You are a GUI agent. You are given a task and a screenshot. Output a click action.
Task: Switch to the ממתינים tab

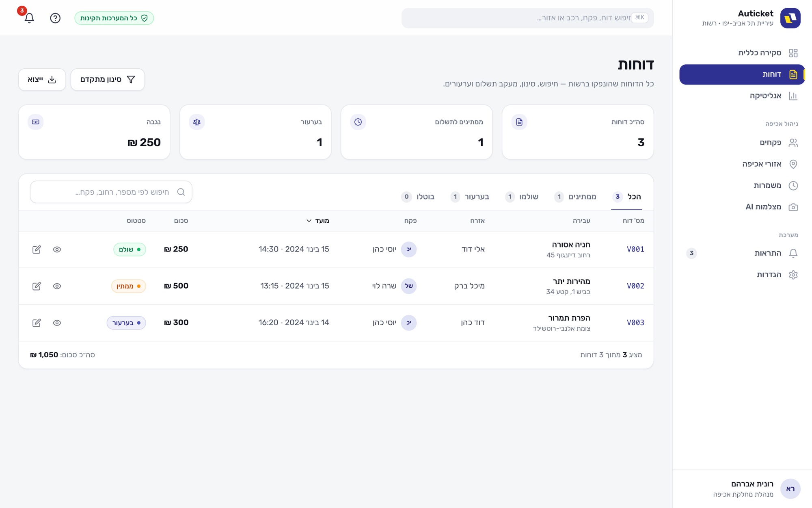(575, 197)
